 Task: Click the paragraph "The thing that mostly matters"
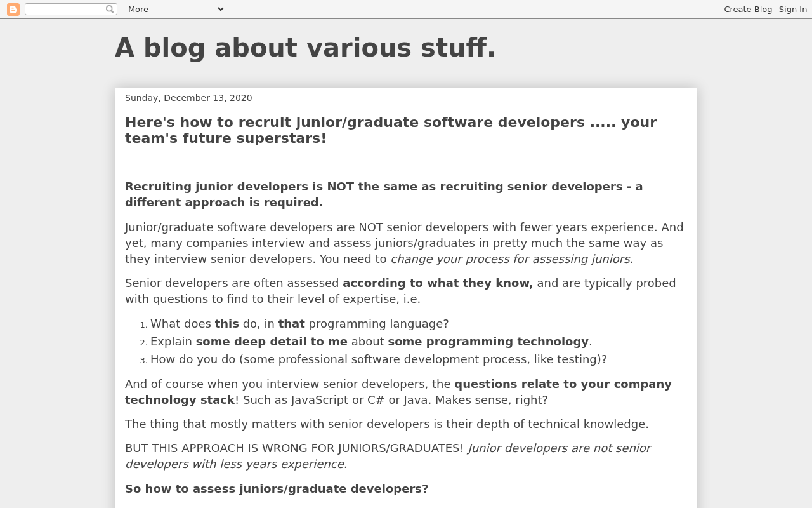click(387, 424)
